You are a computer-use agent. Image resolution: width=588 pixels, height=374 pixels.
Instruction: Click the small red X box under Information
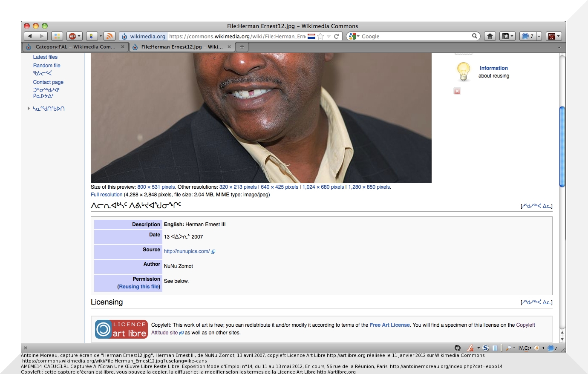pos(457,91)
